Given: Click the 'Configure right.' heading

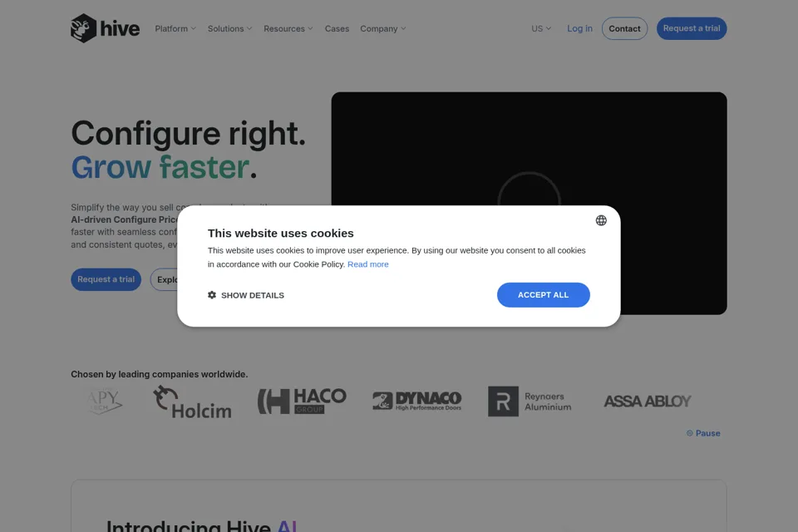Looking at the screenshot, I should (x=189, y=133).
